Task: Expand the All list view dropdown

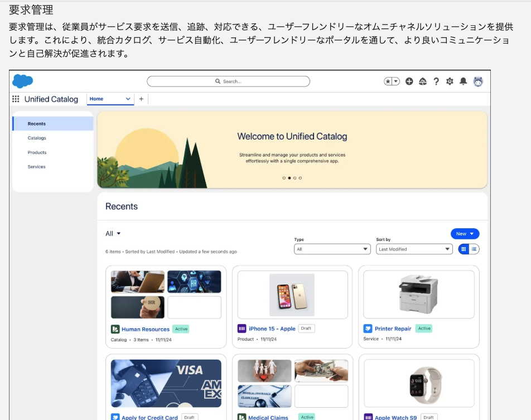Action: tap(113, 233)
